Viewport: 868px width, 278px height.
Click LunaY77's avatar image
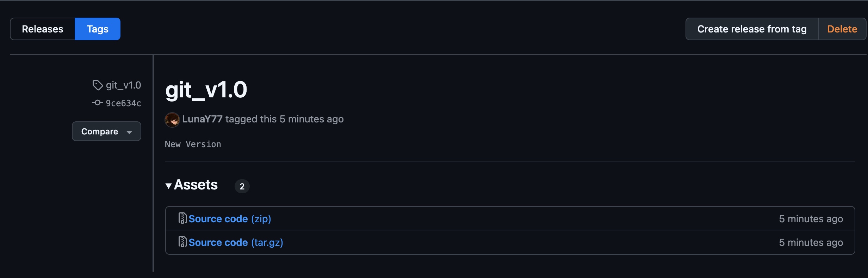click(x=172, y=120)
